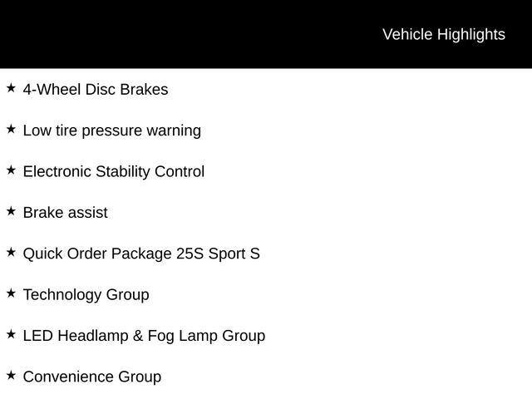Click the star next to Low tire pressure warning
Screen dimensions: 532x399
[x=11, y=130]
